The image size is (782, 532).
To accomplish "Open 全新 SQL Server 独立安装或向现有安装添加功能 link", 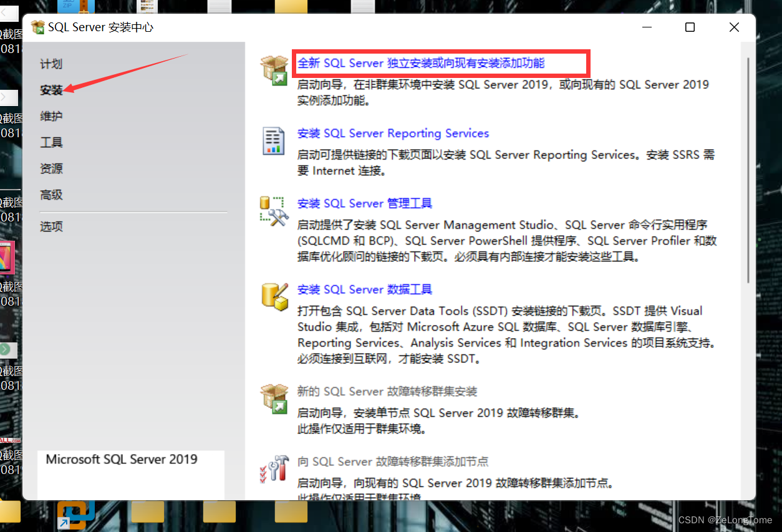I will coord(421,63).
